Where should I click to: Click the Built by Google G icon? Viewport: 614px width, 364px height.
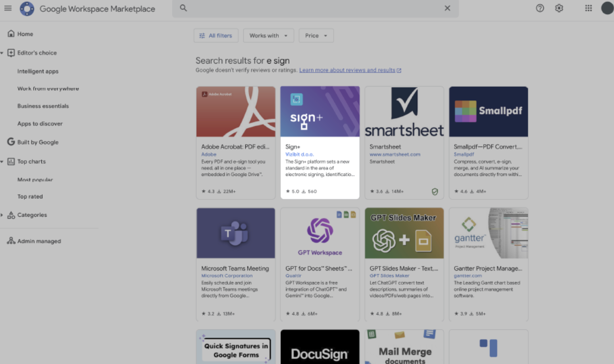pyautogui.click(x=11, y=142)
